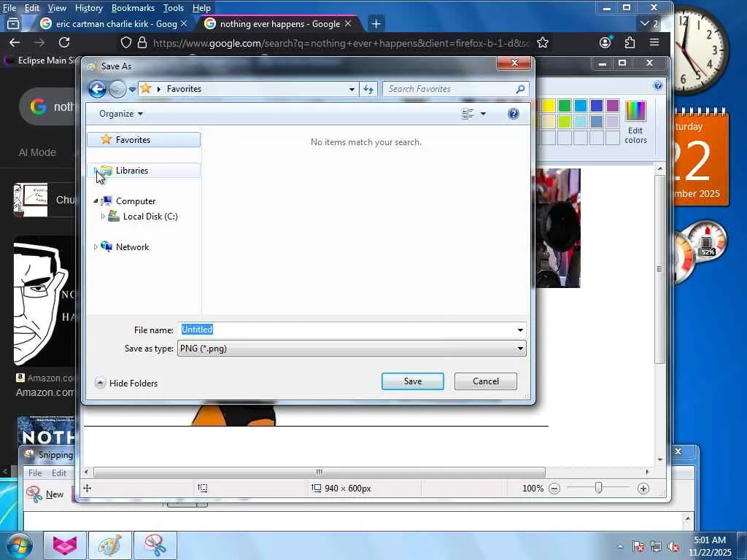The height and width of the screenshot is (560, 747).
Task: Click the Snipping Tool taskbar icon
Action: click(155, 545)
